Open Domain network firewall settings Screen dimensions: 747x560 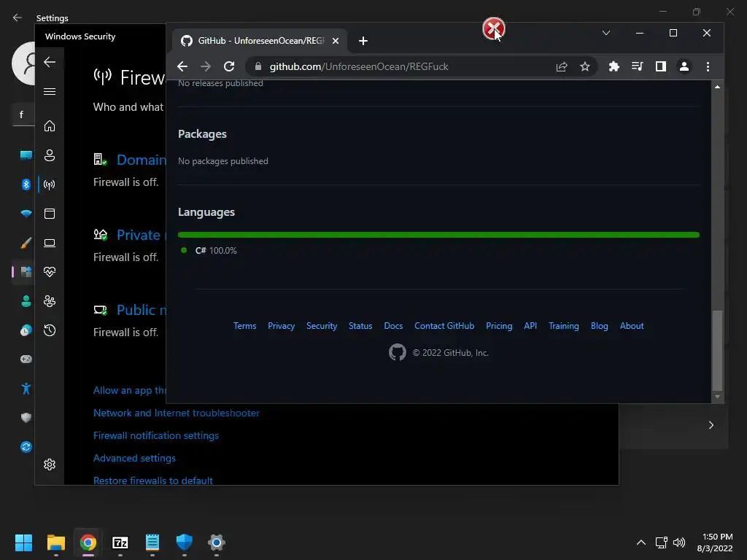point(142,160)
